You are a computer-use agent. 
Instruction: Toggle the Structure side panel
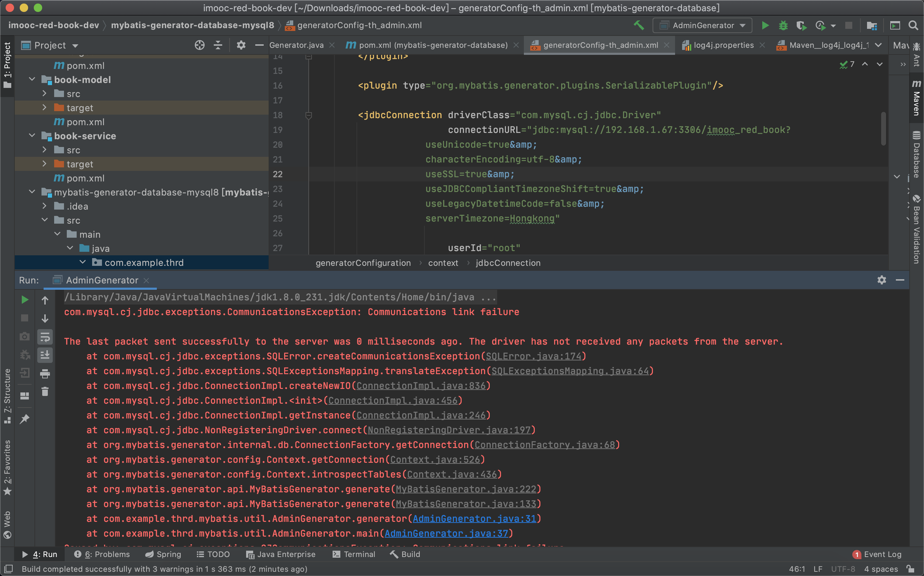7,396
